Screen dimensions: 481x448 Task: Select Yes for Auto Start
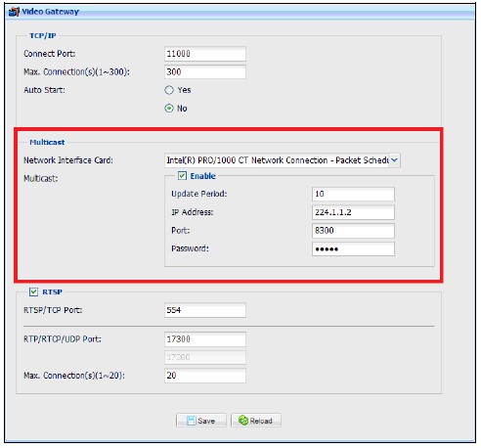coord(169,90)
